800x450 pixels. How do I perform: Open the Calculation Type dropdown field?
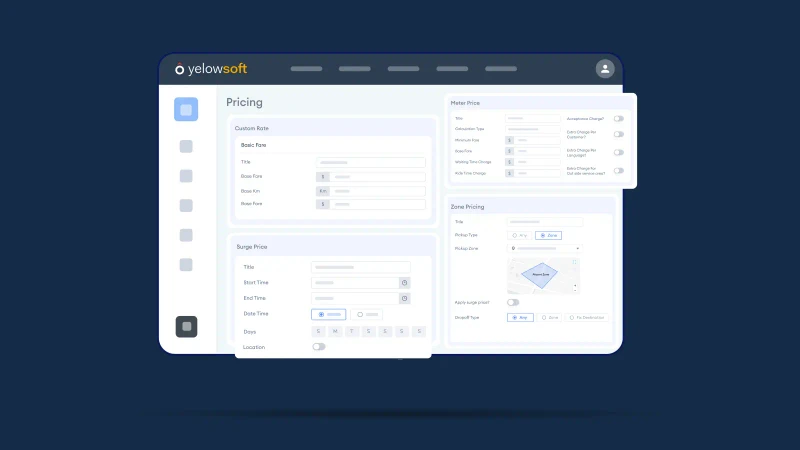point(532,129)
